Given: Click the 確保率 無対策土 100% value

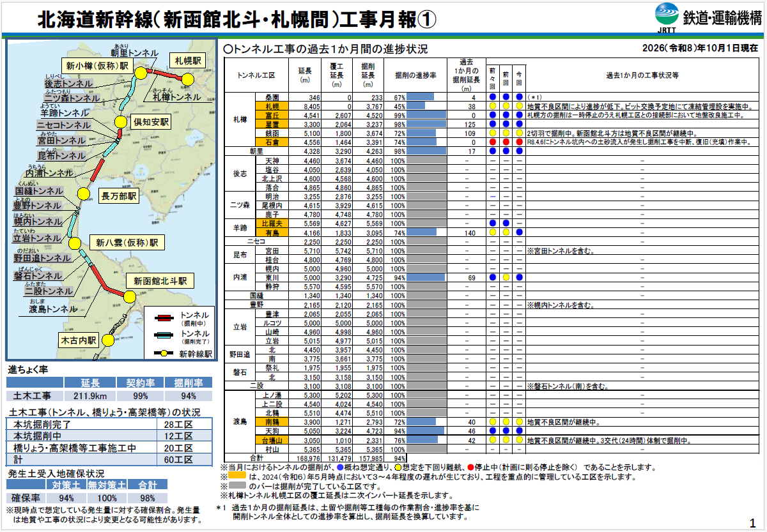Looking at the screenshot, I should (x=106, y=498).
